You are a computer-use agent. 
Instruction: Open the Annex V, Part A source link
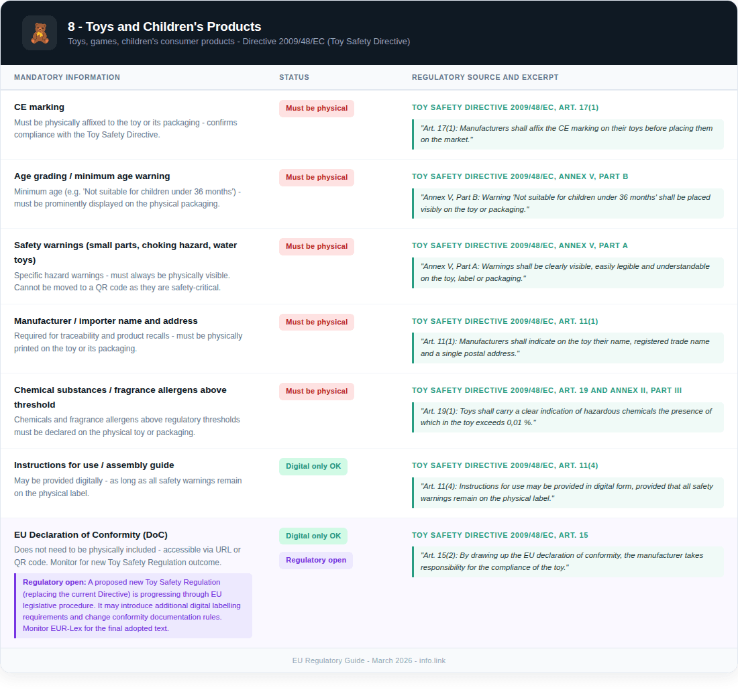520,246
